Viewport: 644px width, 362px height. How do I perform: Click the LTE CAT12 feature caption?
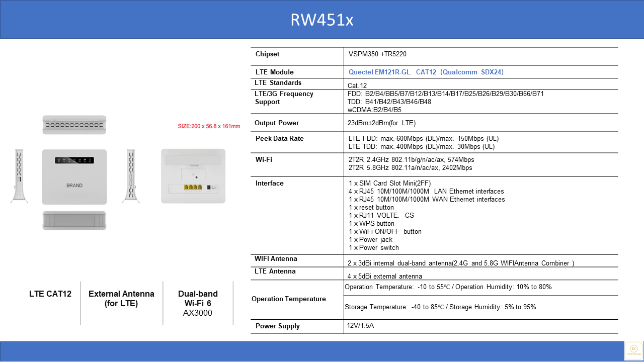[50, 294]
